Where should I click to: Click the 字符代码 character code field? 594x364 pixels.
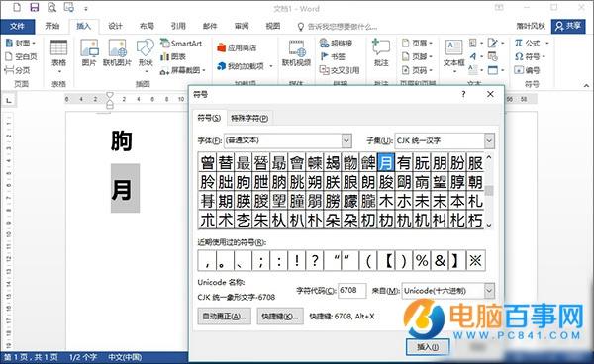351,290
